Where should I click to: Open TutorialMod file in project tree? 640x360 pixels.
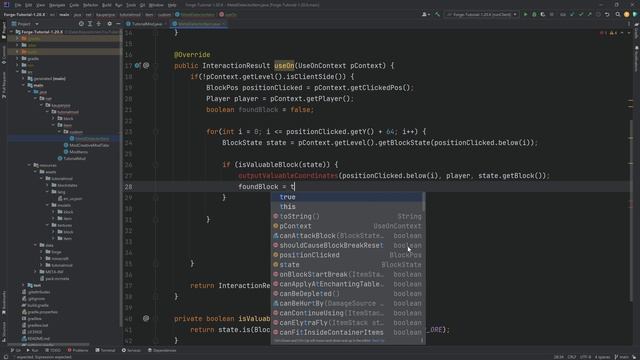pyautogui.click(x=71, y=158)
